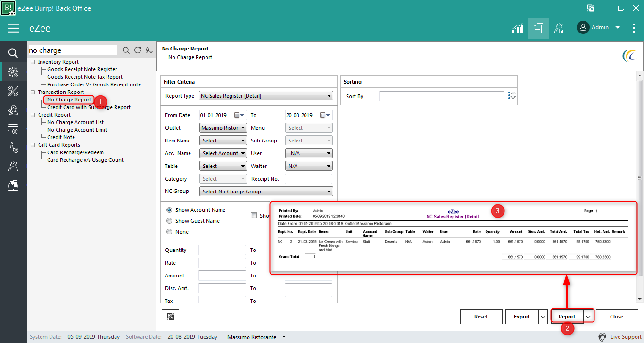This screenshot has width=644, height=343.
Task: Open the payment card sidebar icon
Action: click(x=13, y=129)
